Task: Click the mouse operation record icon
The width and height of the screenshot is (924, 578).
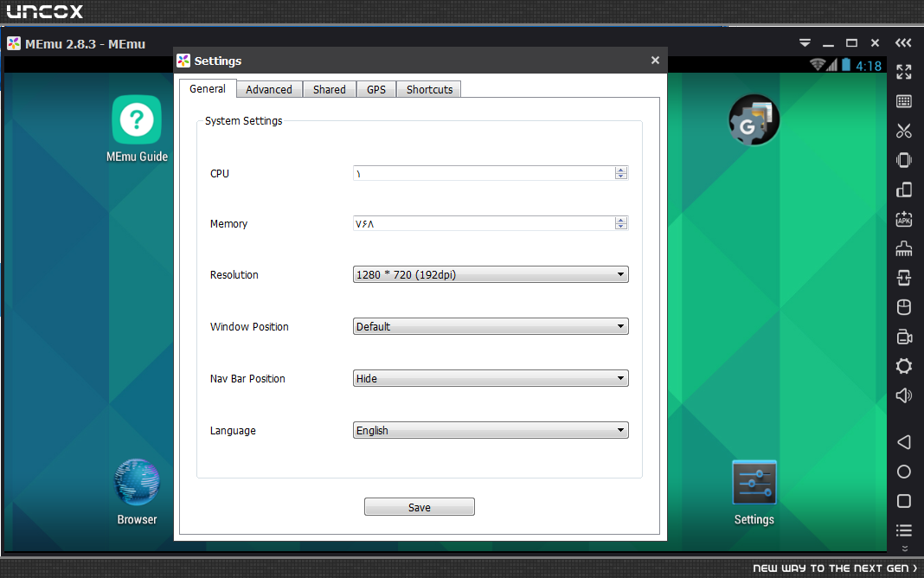Action: (903, 307)
